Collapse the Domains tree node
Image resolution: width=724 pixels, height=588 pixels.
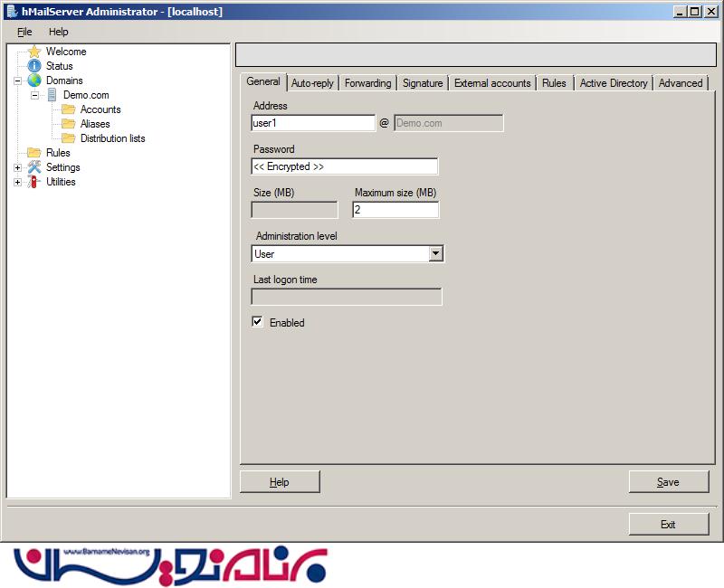17,81
